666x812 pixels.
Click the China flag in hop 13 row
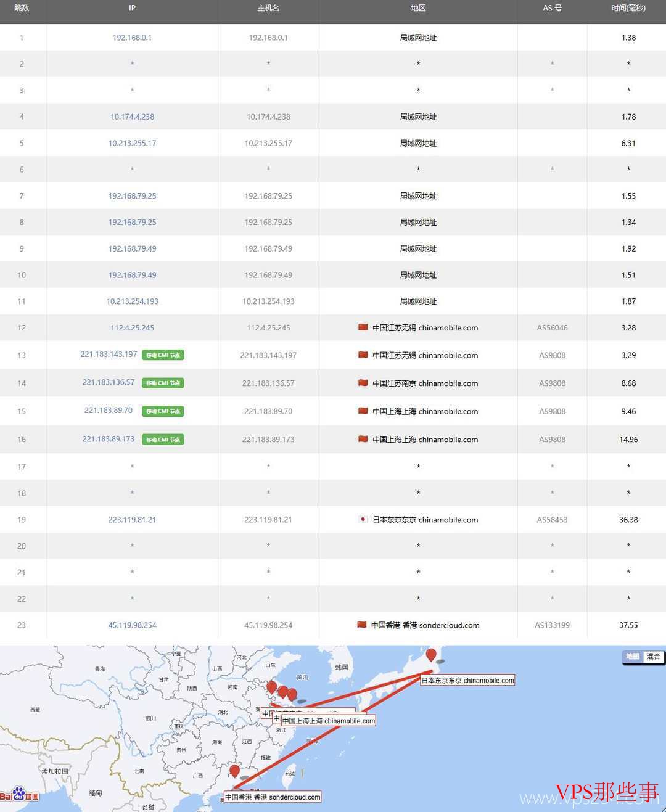point(363,355)
